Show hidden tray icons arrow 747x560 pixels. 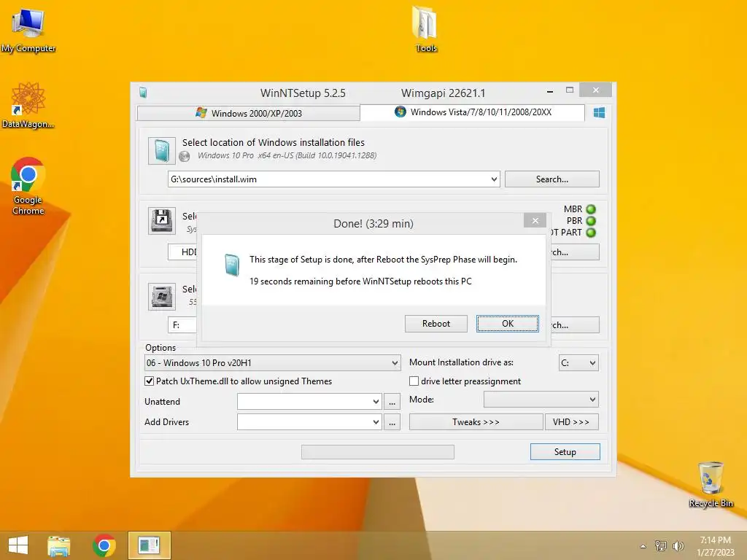[643, 546]
